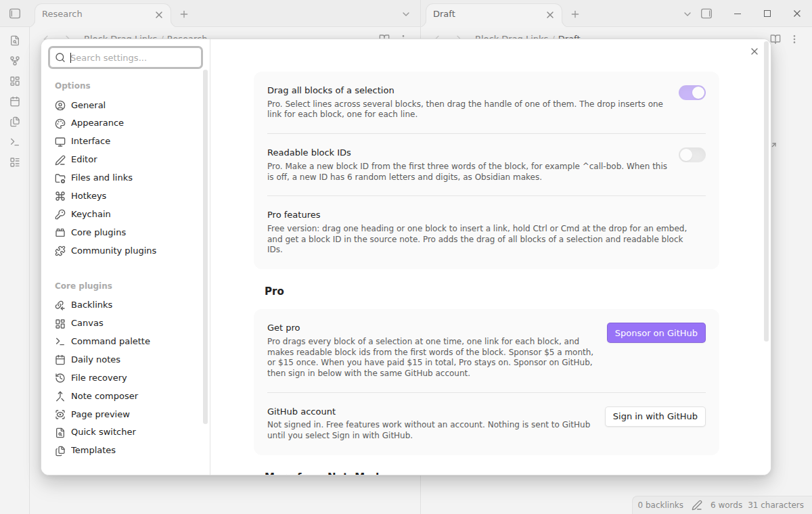Image resolution: width=812 pixels, height=514 pixels.
Task: Click the quick switcher ribbon icon
Action: point(15,41)
